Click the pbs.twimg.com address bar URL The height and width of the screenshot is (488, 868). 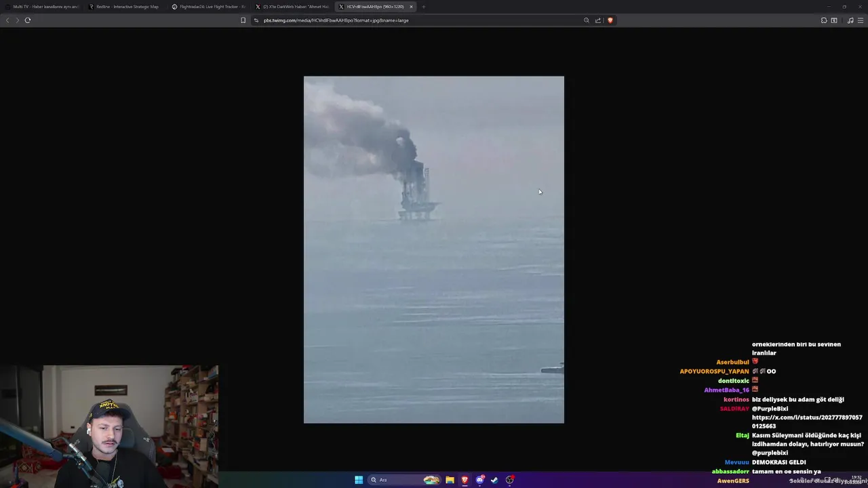(x=336, y=20)
